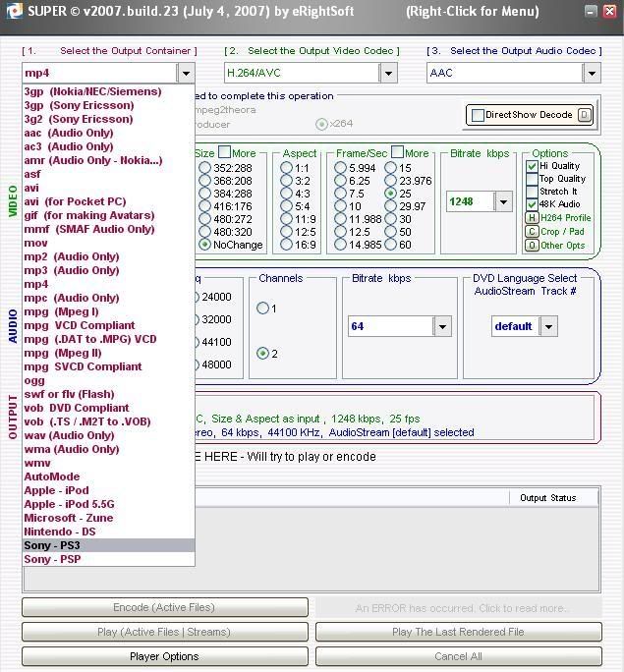This screenshot has height=672, width=624.
Task: Choose Sony - PSP in the list
Action: [x=108, y=559]
